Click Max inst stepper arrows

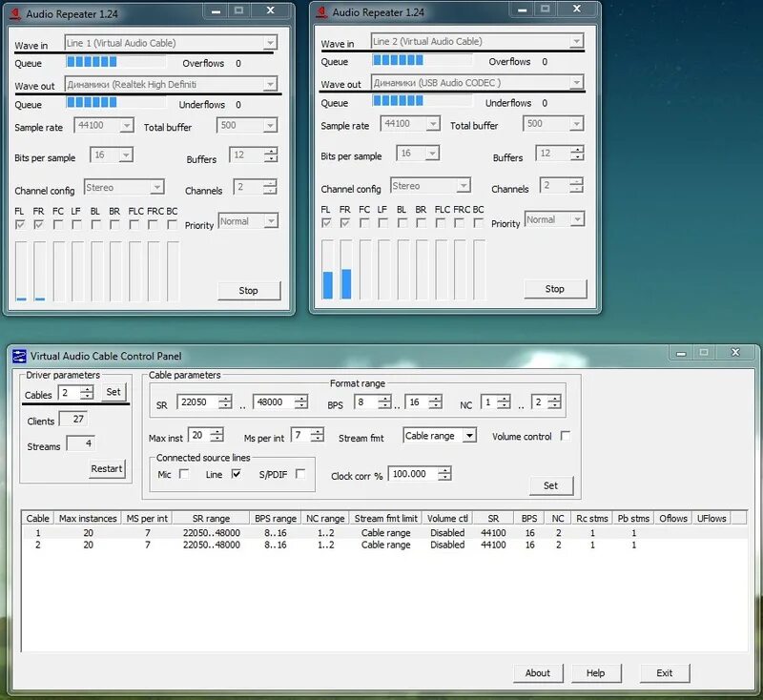217,434
